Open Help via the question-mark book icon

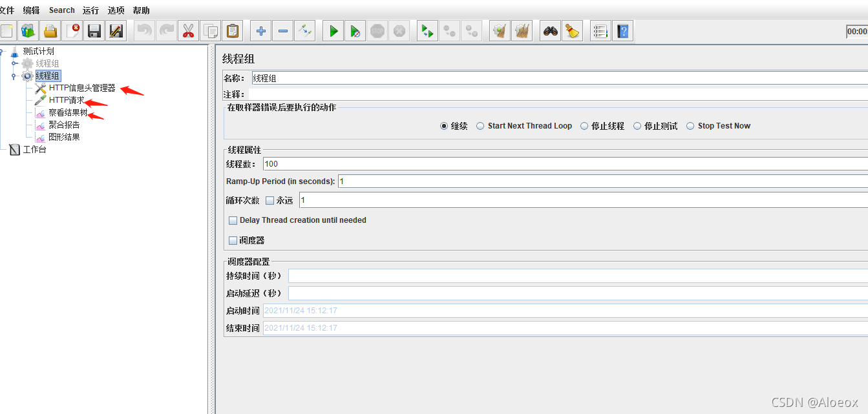(x=623, y=30)
